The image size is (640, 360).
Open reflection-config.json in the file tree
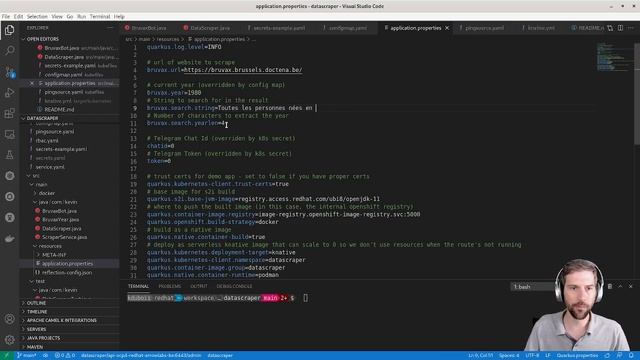67,273
